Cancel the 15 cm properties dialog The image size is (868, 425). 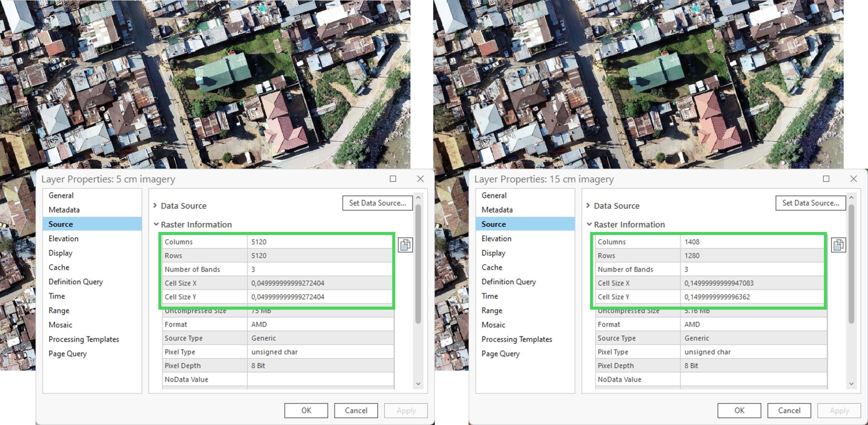789,410
